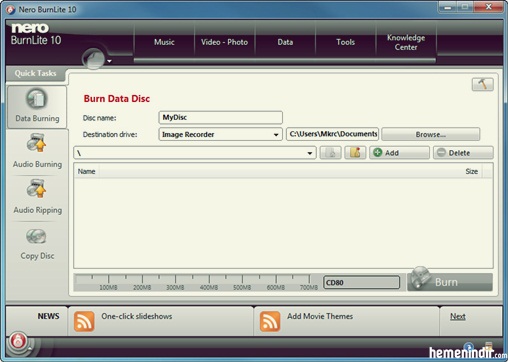Open the Music tab
Image resolution: width=508 pixels, height=362 pixels.
[x=164, y=42]
